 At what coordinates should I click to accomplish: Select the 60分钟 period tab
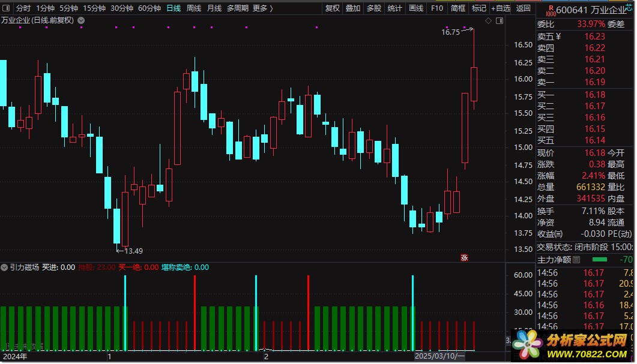(x=149, y=8)
